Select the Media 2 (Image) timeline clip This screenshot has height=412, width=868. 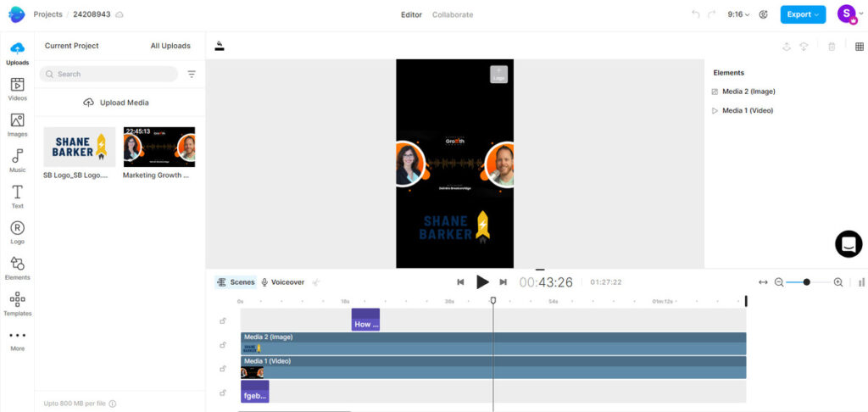(493, 344)
